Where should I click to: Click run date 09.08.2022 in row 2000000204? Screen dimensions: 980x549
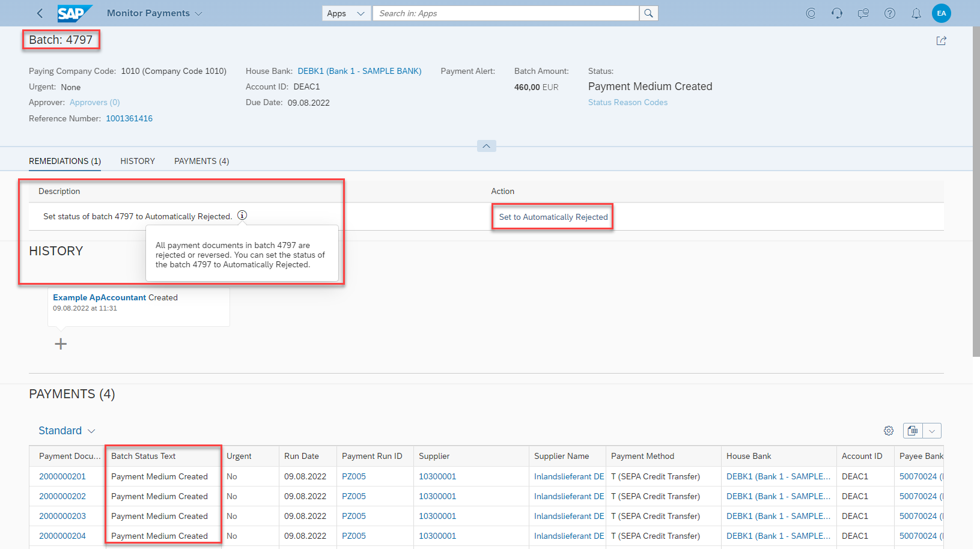click(305, 536)
